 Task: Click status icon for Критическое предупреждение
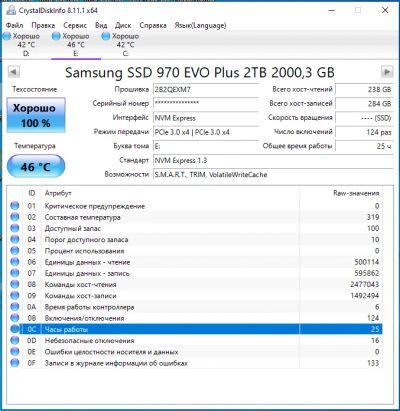click(15, 206)
